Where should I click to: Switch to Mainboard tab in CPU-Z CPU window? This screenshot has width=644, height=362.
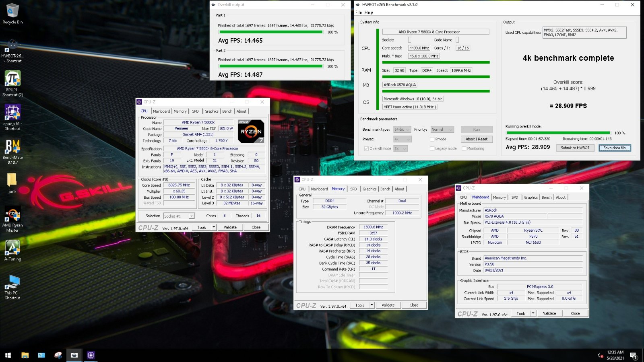[x=161, y=111]
